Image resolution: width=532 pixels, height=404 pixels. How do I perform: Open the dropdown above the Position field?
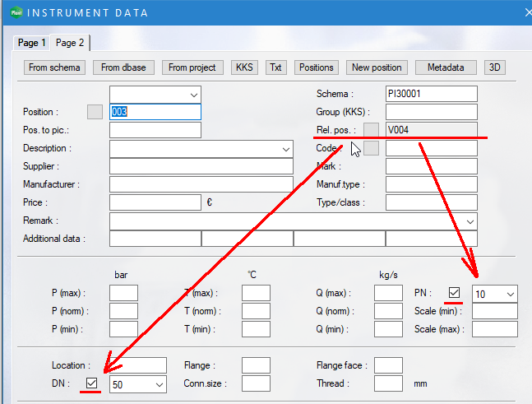(194, 94)
